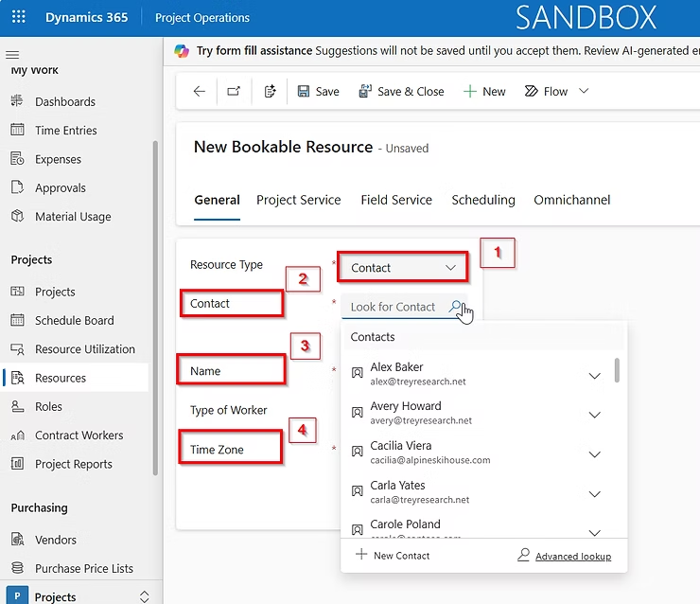Click the Material Usage box icon

click(17, 216)
